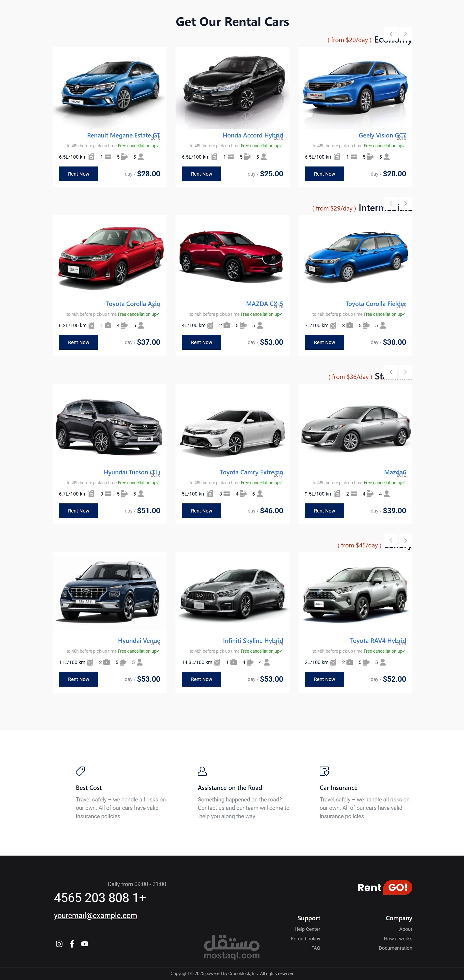Click Rent Now for Toyota RAV4 Hybrid
This screenshot has height=980, width=464.
[324, 679]
